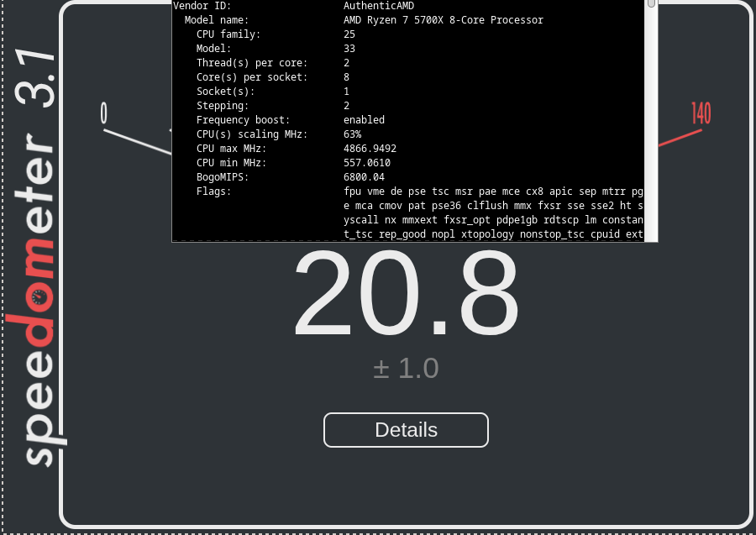Click the 'Flags:' label
This screenshot has width=756, height=535.
point(213,191)
